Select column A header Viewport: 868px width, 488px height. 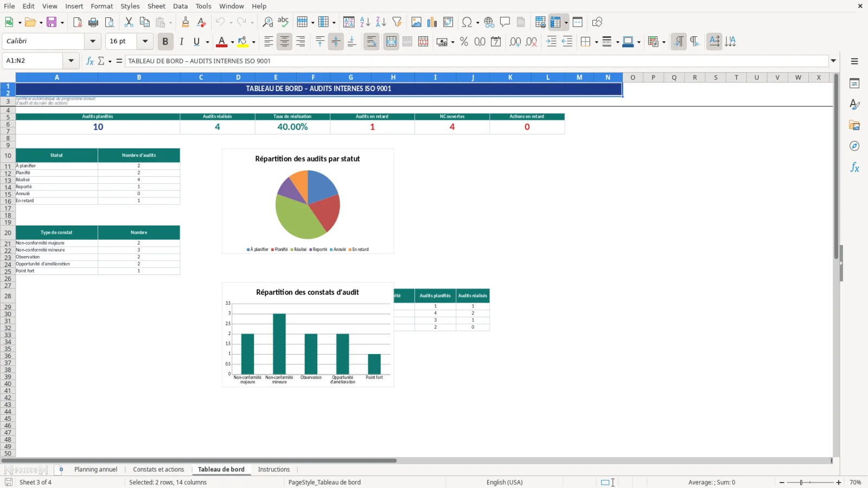pyautogui.click(x=57, y=78)
